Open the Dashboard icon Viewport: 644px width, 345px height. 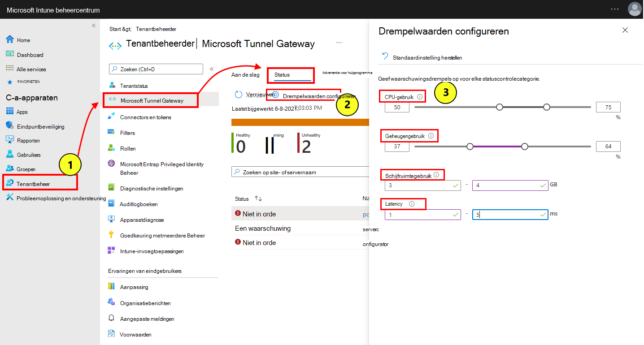pos(10,54)
